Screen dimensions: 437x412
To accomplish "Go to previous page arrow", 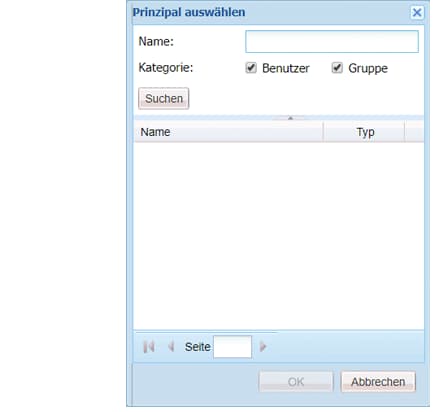I will (171, 347).
